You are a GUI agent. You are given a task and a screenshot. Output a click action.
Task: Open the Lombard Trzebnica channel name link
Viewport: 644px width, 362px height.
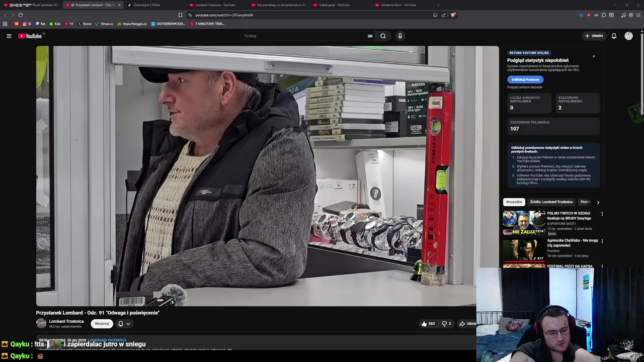(x=66, y=321)
